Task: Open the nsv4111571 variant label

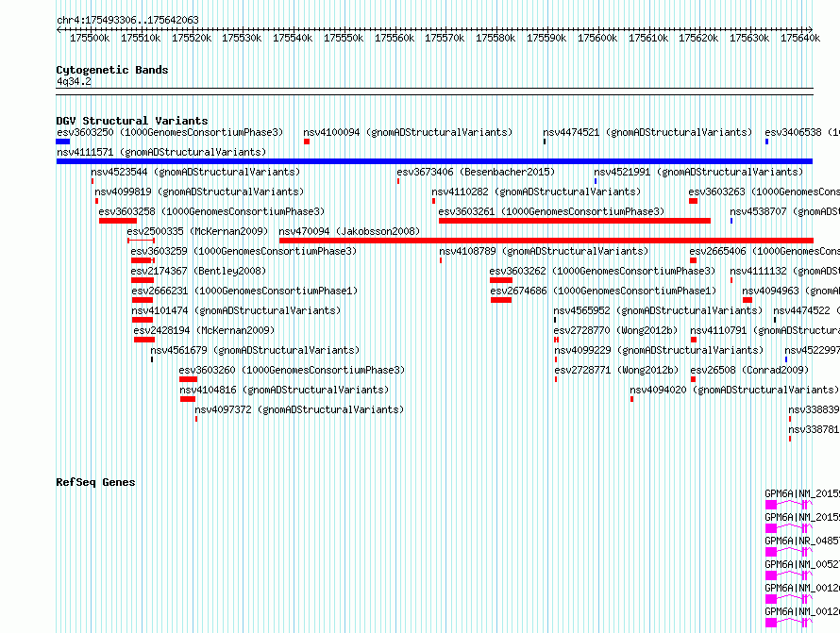Action: point(161,152)
